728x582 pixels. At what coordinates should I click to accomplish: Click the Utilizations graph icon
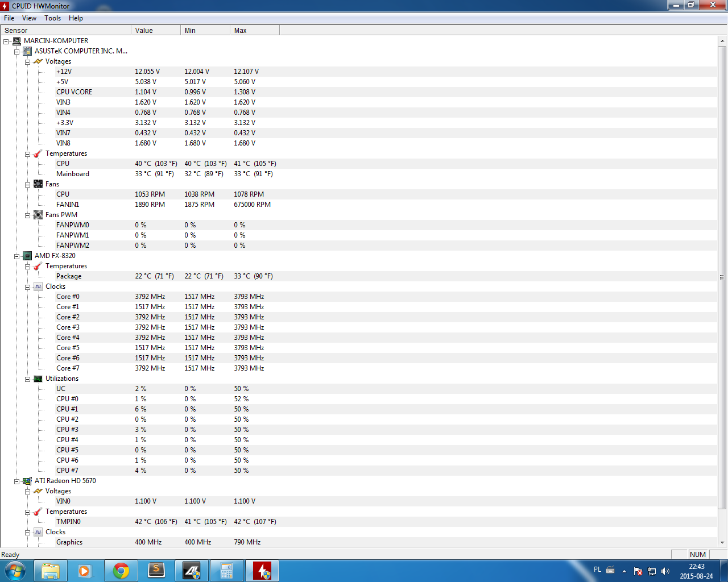pos(38,379)
